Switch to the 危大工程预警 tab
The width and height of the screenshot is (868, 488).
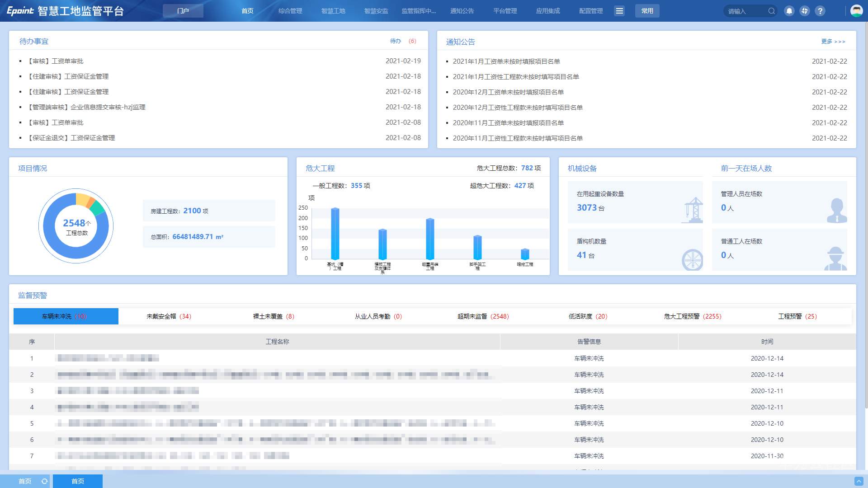[692, 316]
